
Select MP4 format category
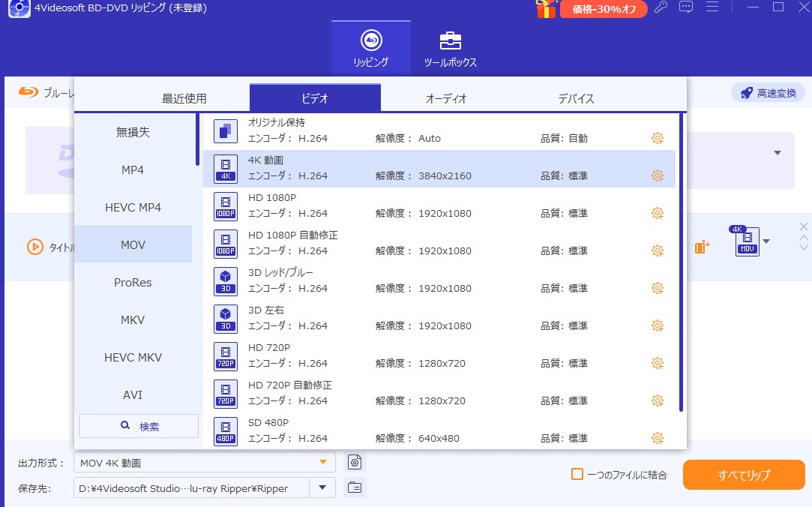[133, 169]
